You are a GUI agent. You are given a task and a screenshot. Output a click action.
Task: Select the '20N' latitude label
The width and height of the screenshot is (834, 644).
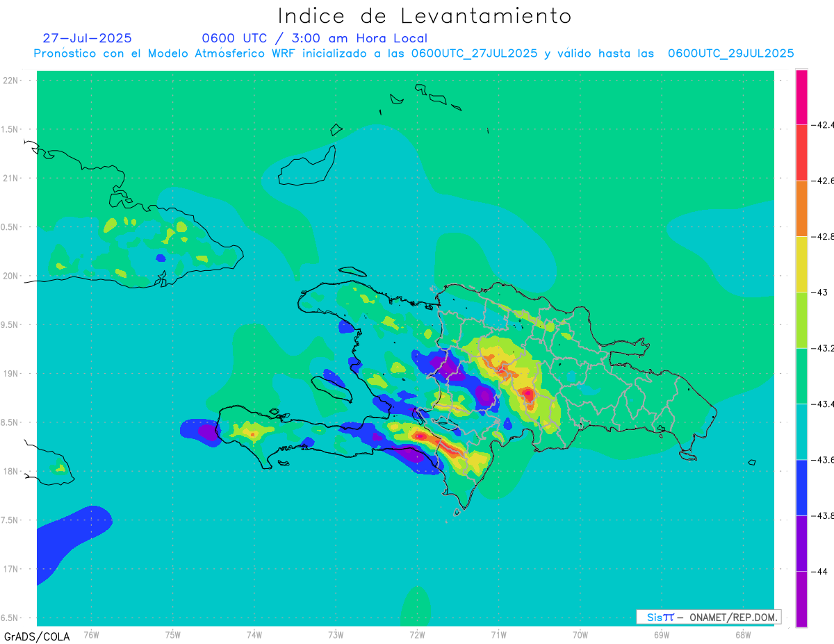click(x=12, y=276)
